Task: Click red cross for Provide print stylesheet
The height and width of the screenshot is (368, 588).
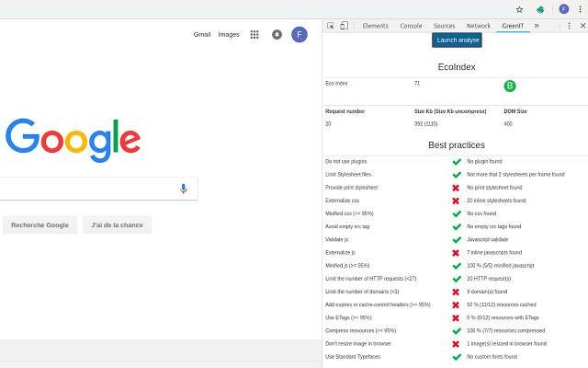Action: (x=456, y=188)
